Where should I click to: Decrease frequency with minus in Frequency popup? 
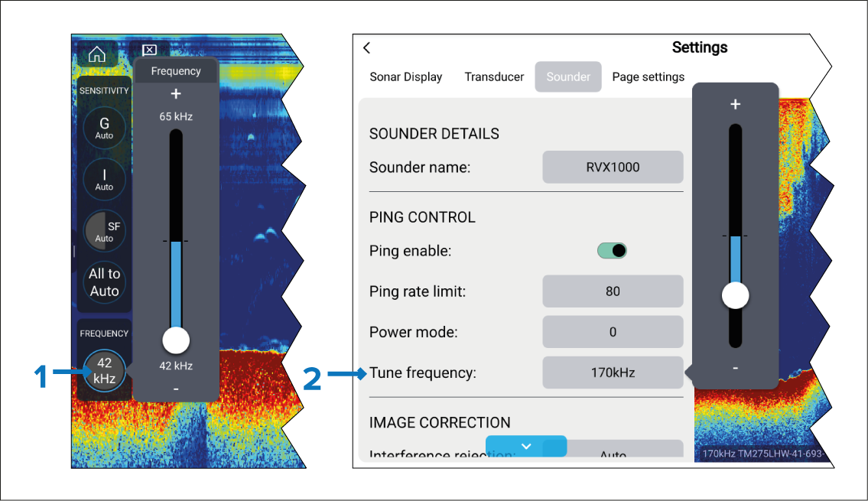click(x=176, y=389)
